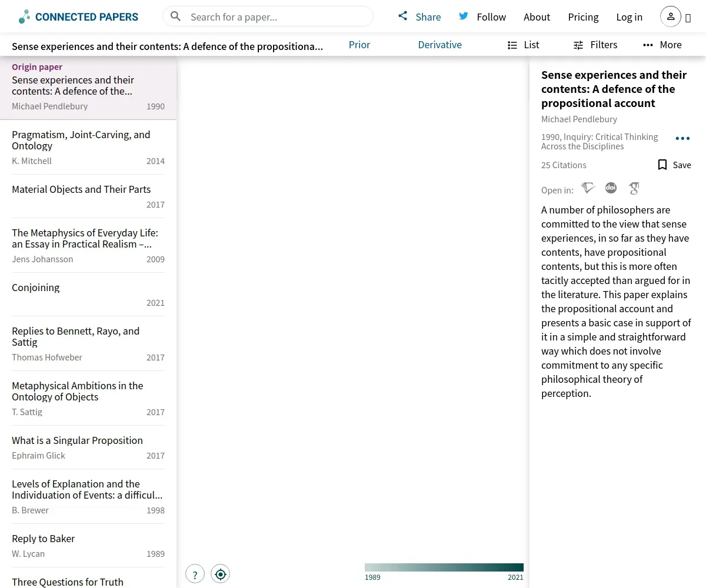
Task: Click the search magnifier icon
Action: pos(175,16)
